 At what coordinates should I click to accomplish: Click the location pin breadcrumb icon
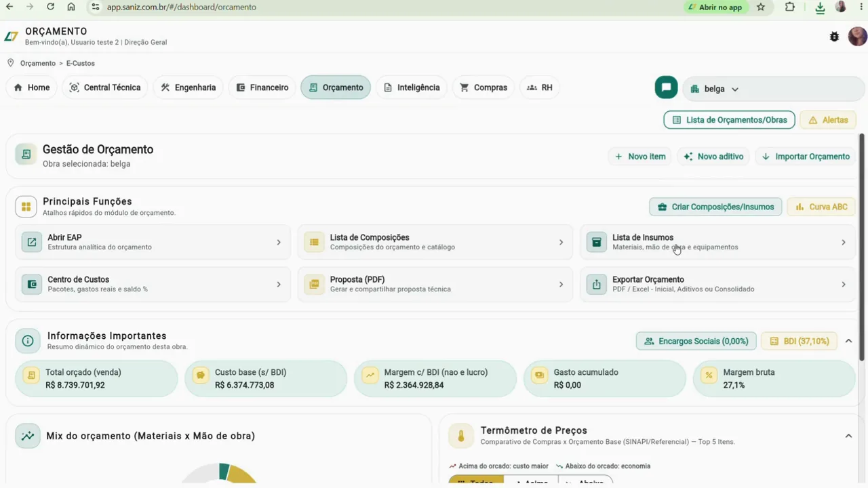click(x=10, y=63)
